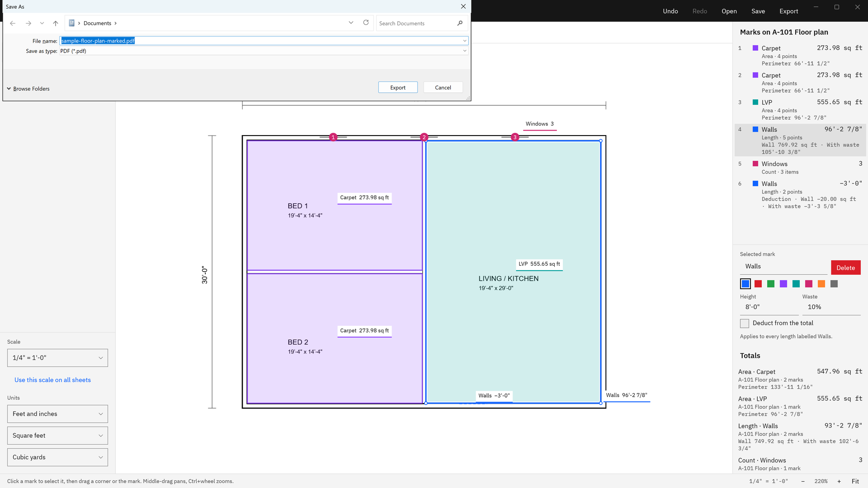
Task: Click Export button in Save As dialog
Action: click(398, 88)
